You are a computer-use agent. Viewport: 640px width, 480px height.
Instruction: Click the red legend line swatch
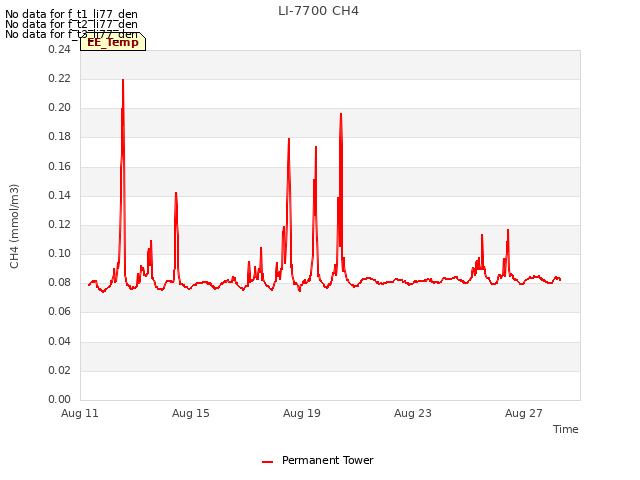(267, 462)
